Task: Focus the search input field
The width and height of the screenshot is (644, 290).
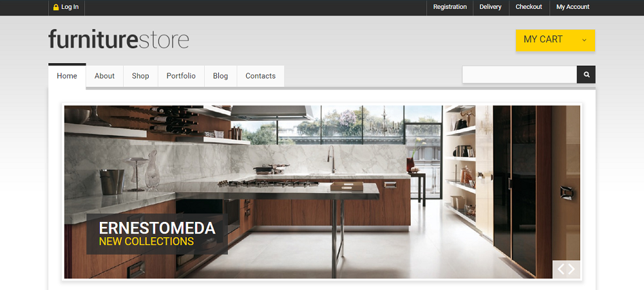Action: (x=520, y=75)
